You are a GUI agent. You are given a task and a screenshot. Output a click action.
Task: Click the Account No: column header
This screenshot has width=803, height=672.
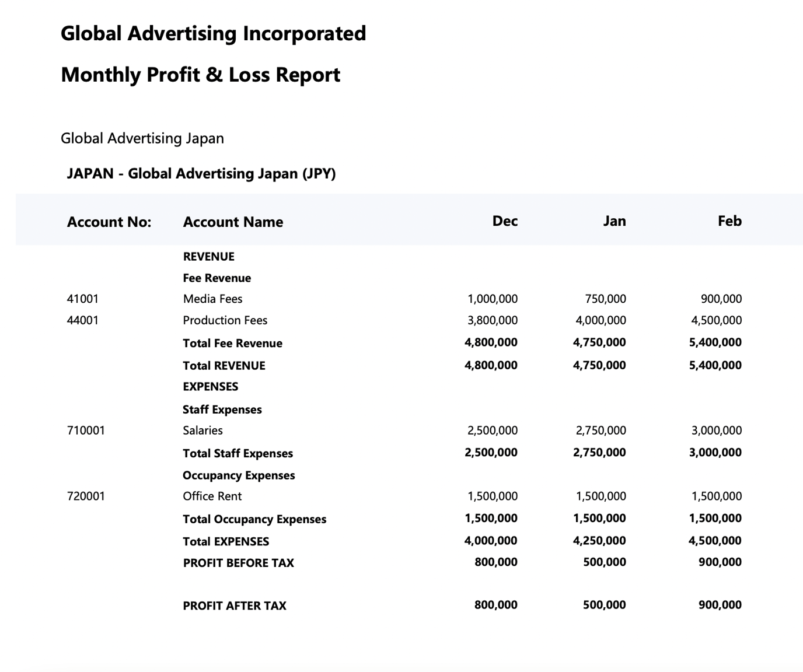coord(109,222)
